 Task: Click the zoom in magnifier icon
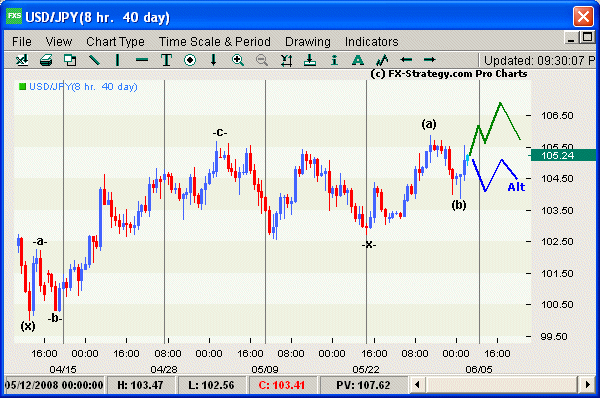[x=238, y=60]
